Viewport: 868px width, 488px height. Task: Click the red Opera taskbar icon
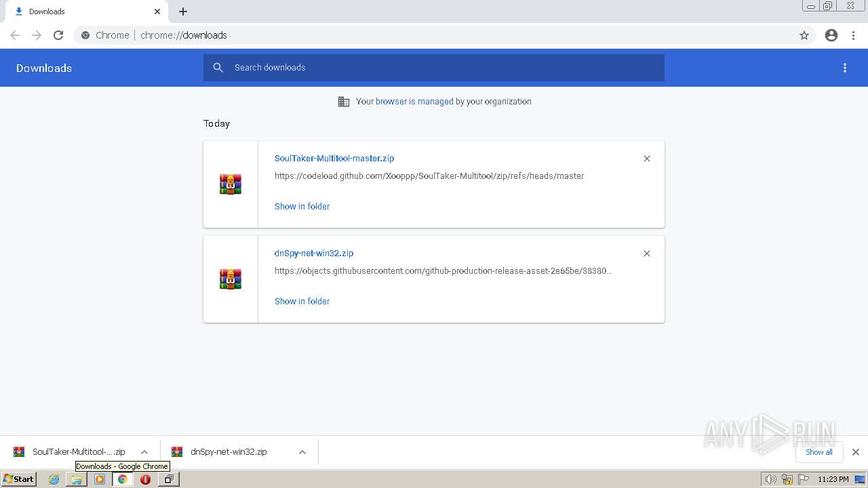145,479
